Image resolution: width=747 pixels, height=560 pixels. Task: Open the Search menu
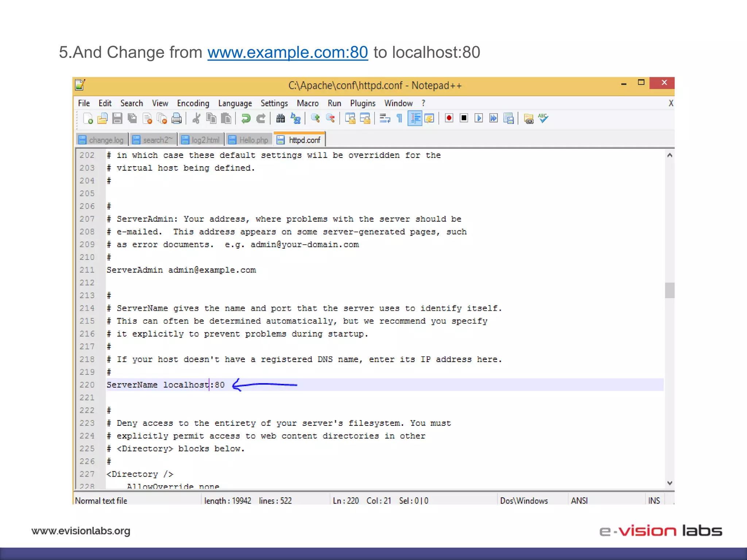coord(132,103)
